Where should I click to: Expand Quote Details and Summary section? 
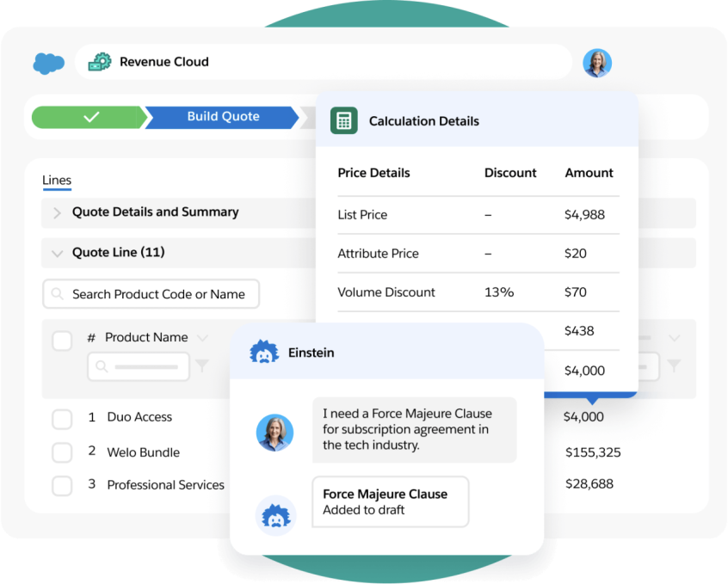pyautogui.click(x=57, y=213)
